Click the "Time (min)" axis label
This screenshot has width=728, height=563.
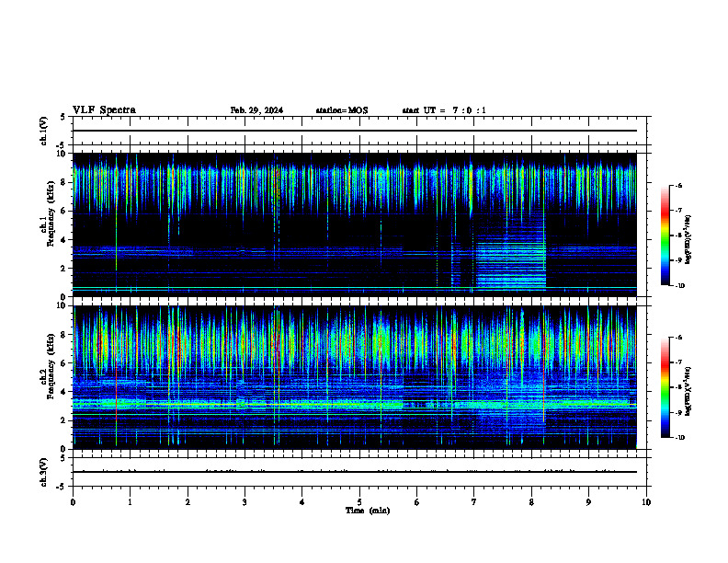click(x=368, y=511)
